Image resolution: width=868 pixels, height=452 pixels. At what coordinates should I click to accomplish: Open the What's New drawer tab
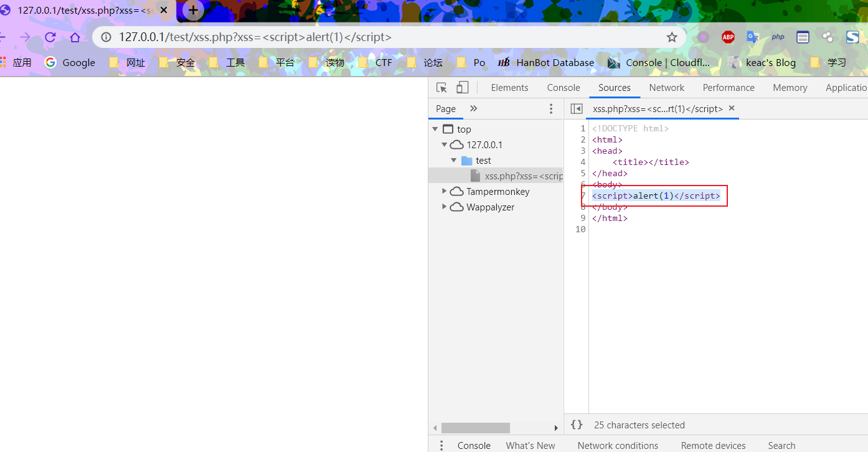[531, 445]
